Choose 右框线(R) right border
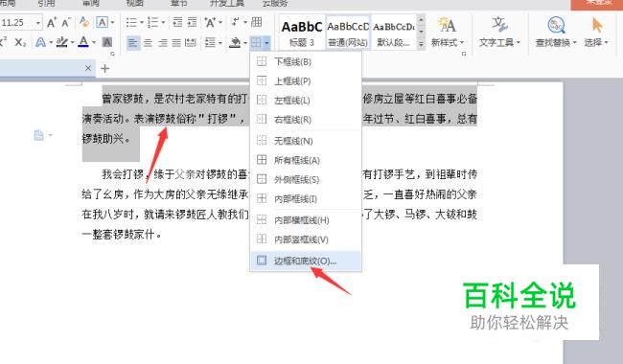 click(306, 119)
